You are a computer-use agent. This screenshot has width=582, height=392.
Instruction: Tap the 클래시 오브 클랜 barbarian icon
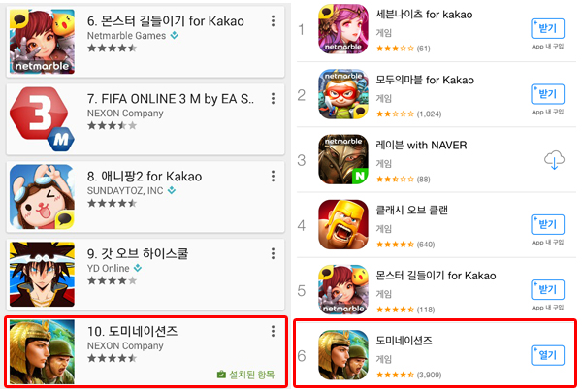click(343, 224)
